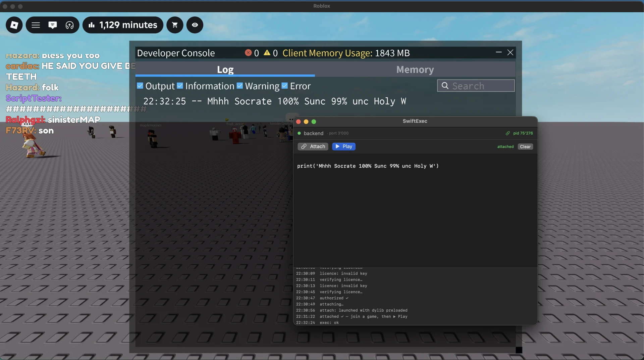644x360 pixels.
Task: Uncheck the Output filter checkbox
Action: (140, 86)
